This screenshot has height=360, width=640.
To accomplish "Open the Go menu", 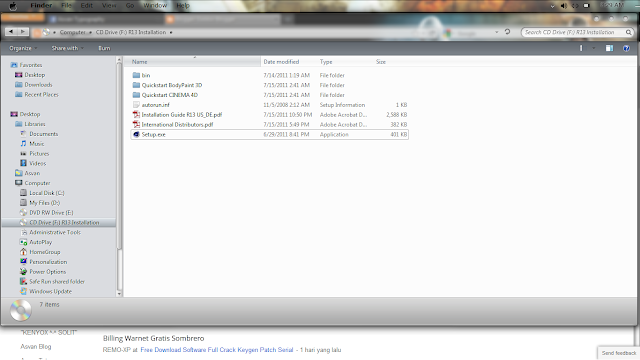I will coord(130,5).
